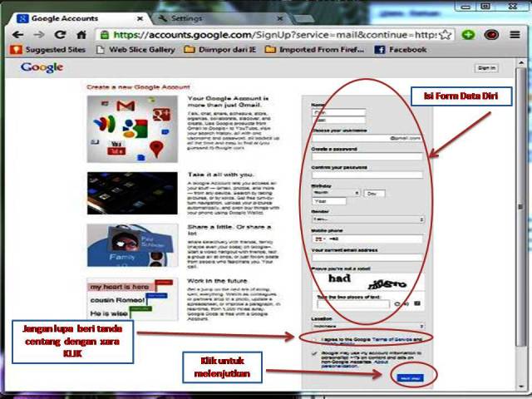Click the green padlock in address bar
532x399 pixels.
click(x=105, y=35)
